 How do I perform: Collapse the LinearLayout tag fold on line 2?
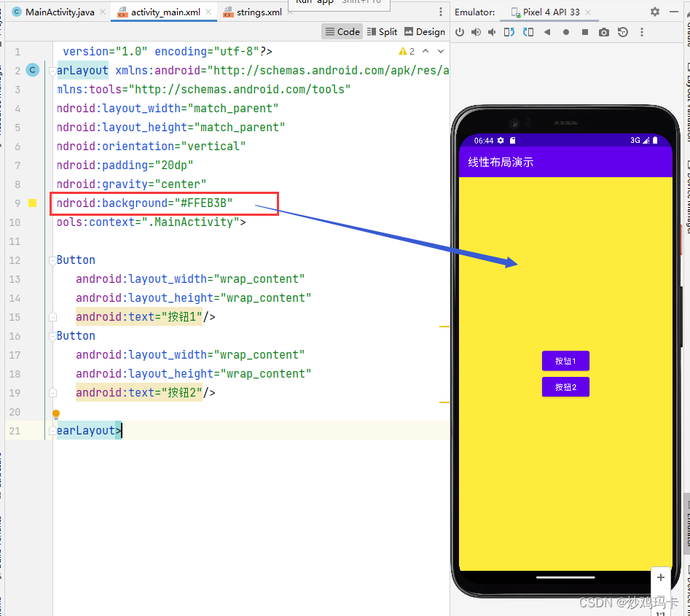52,71
